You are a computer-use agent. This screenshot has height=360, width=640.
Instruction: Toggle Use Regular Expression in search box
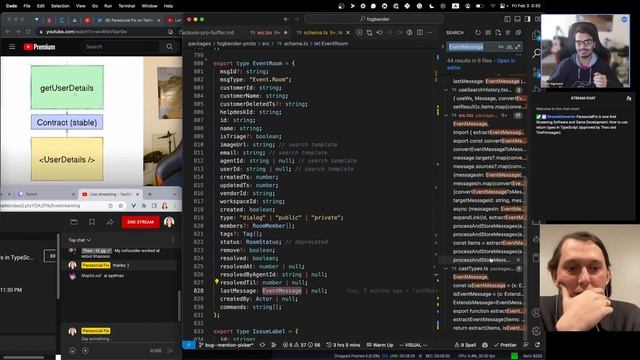pos(517,47)
